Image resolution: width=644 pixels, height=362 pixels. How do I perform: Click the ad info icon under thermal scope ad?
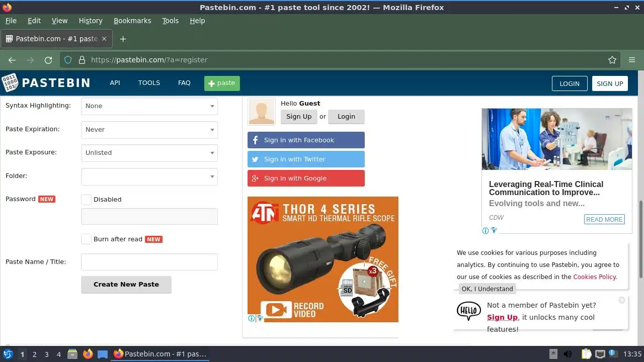point(252,318)
